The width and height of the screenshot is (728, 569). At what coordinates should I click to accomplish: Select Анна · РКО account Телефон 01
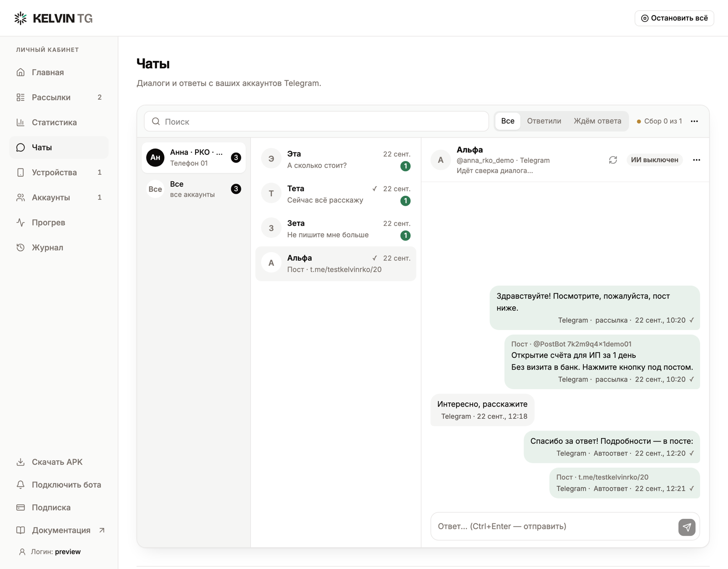(x=194, y=157)
